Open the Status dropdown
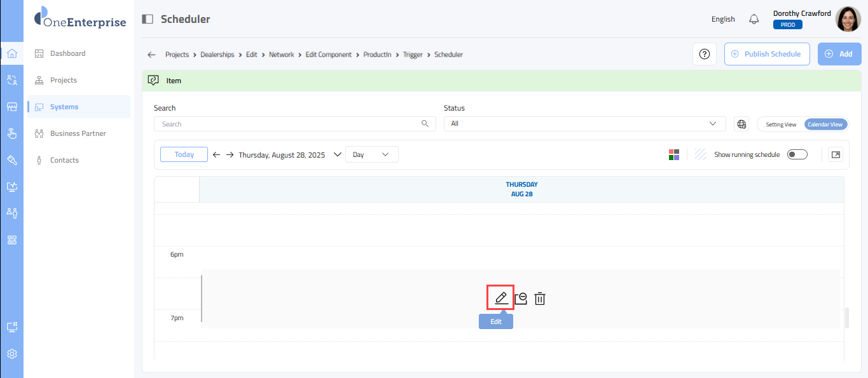Screen dimensions: 868x378 (x=584, y=124)
